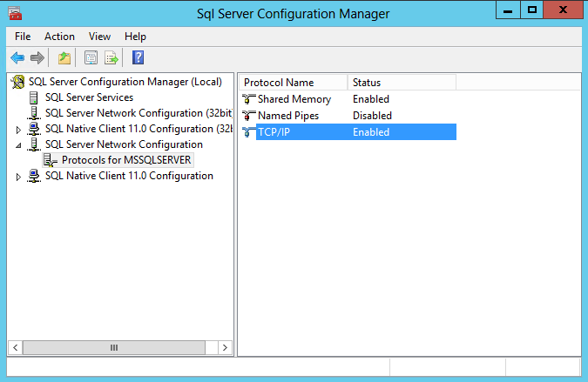Open the Help question mark icon
588x382 pixels.
tap(138, 58)
